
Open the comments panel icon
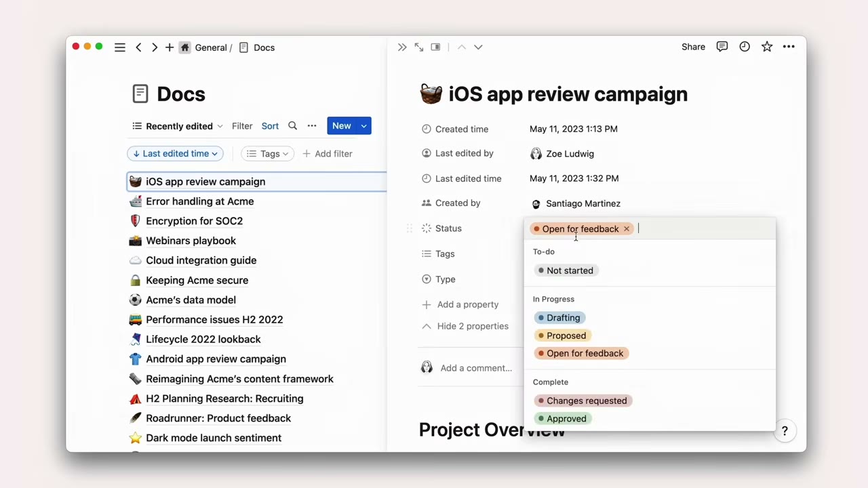click(x=722, y=47)
